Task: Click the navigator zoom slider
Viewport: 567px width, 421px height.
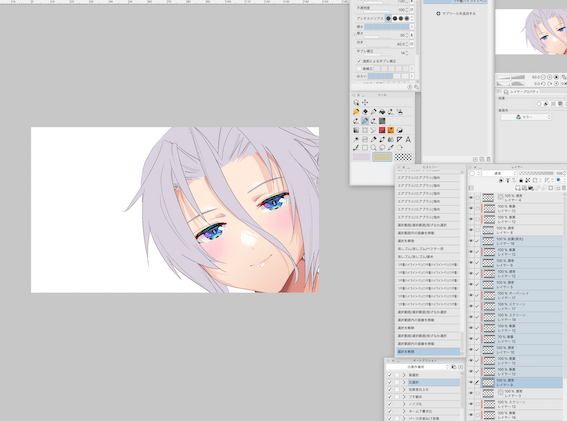Action: click(x=511, y=77)
